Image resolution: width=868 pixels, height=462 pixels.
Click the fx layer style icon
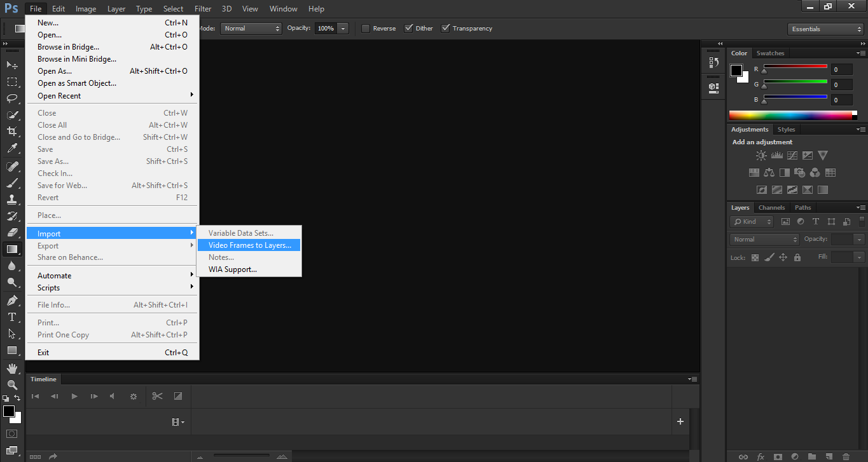[x=761, y=456]
